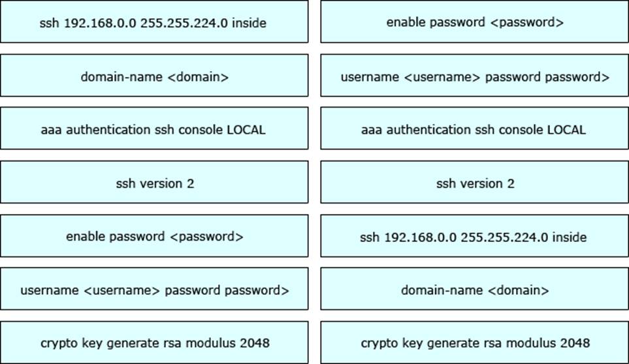
Task: Select the left column's username <username> password box
Action: coord(154,290)
